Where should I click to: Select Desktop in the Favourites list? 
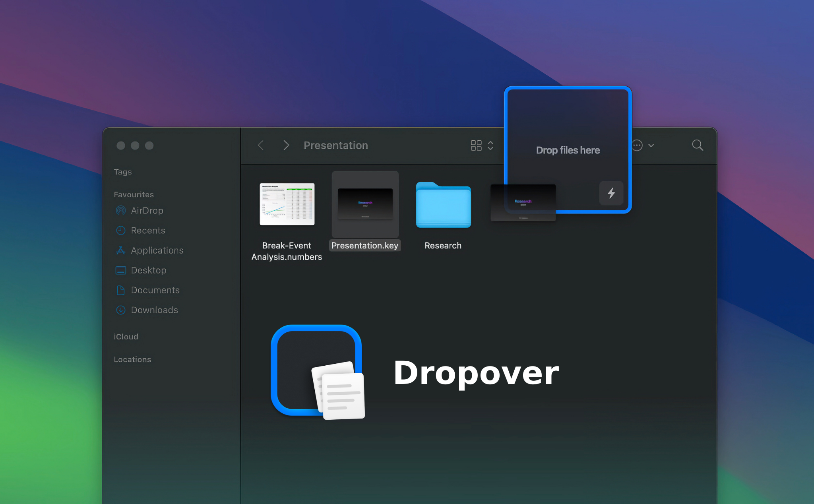[x=149, y=270]
